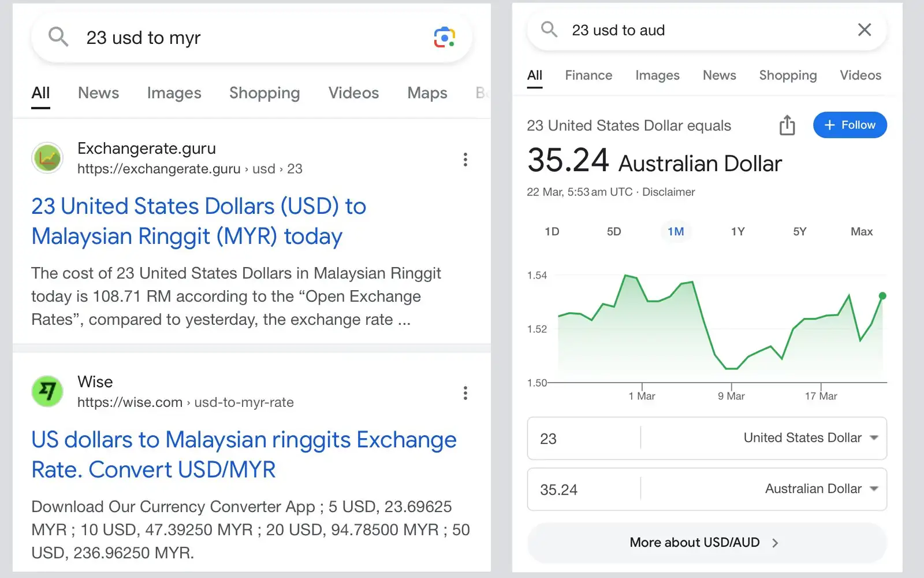
Task: Open '23 United States Dollars (USD) to Malaysian Ringgit' link
Action: [199, 221]
